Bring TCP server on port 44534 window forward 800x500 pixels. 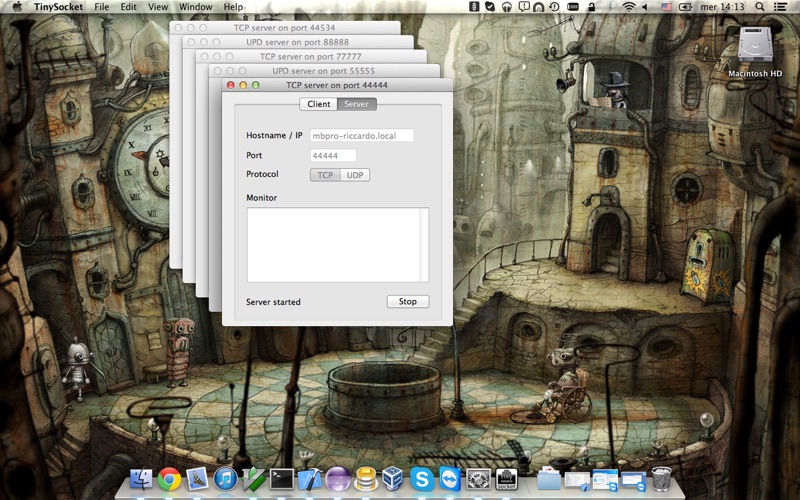284,28
